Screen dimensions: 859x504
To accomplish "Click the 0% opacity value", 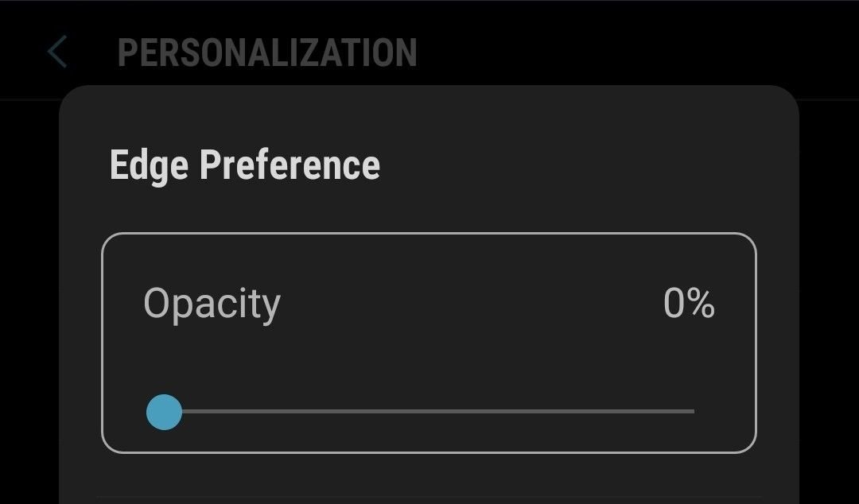I will [x=689, y=304].
